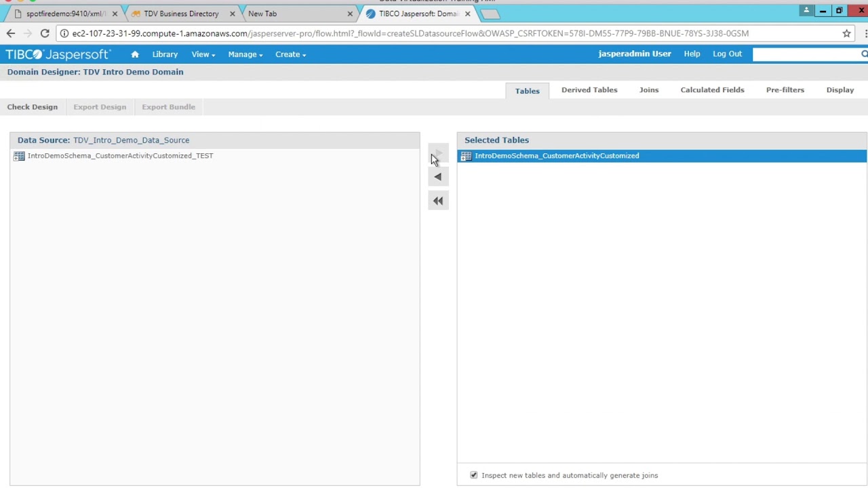Click the Chrome user profile icon
The height and width of the screenshot is (488, 868).
tap(806, 10)
